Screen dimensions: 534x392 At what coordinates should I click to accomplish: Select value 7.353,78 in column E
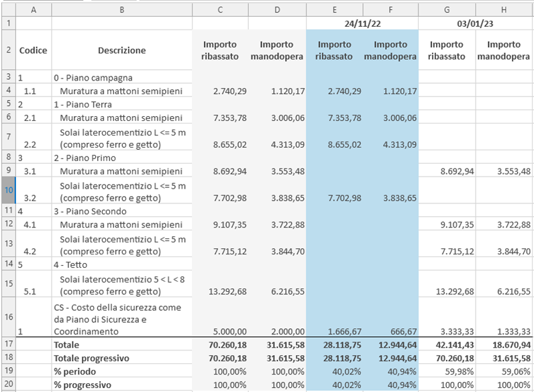(x=335, y=117)
